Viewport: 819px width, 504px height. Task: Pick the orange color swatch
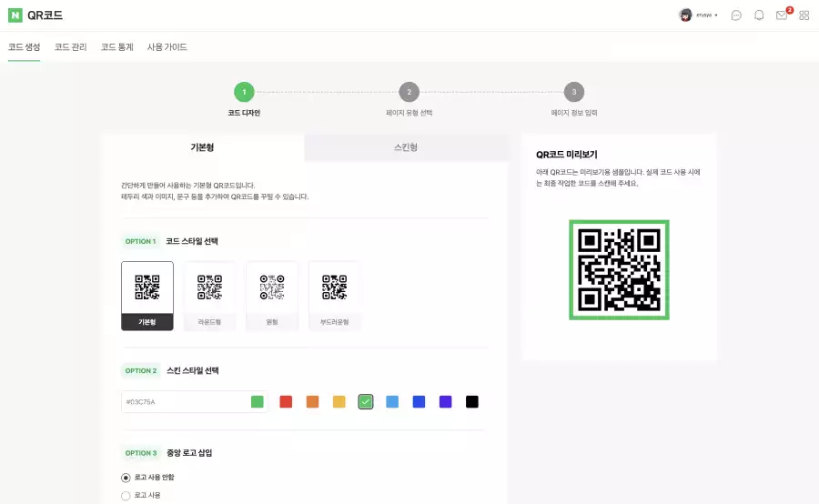312,401
